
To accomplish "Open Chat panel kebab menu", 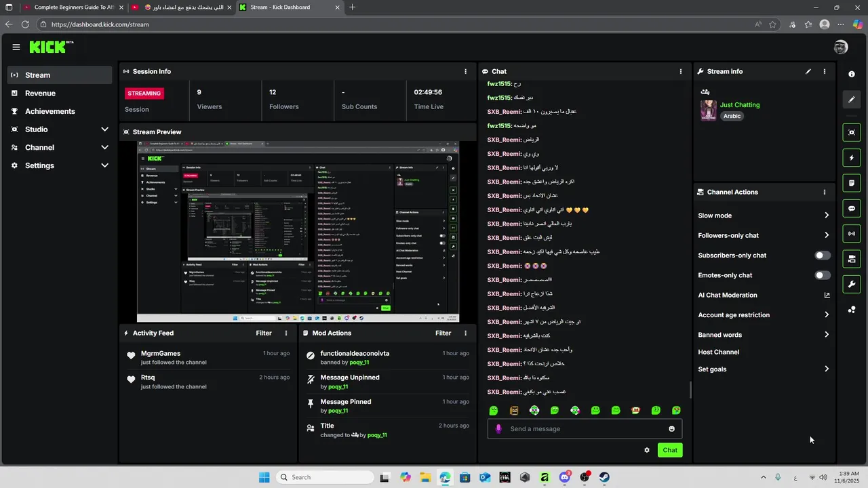I will [681, 71].
